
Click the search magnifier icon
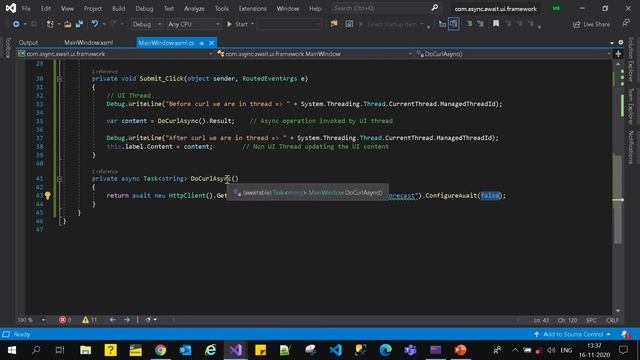point(435,8)
